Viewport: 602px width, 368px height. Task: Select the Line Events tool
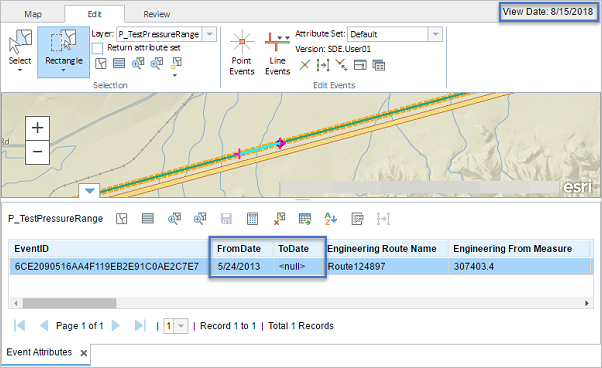tap(277, 53)
